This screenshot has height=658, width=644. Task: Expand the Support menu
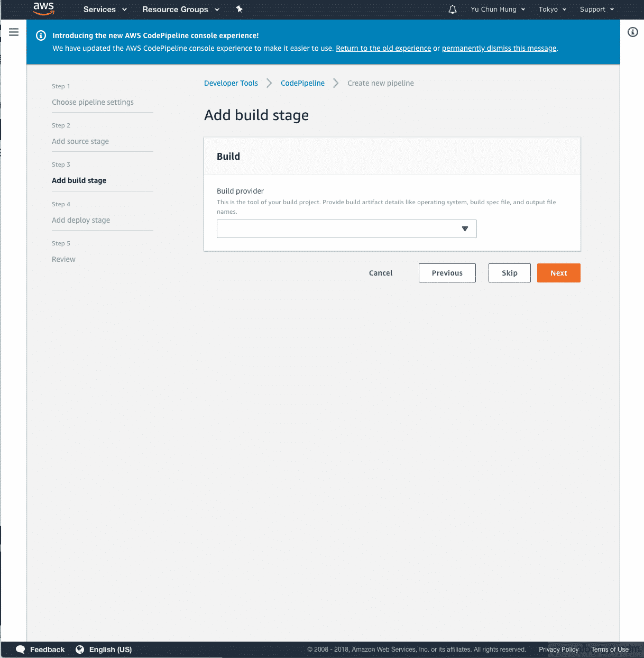[x=597, y=10]
